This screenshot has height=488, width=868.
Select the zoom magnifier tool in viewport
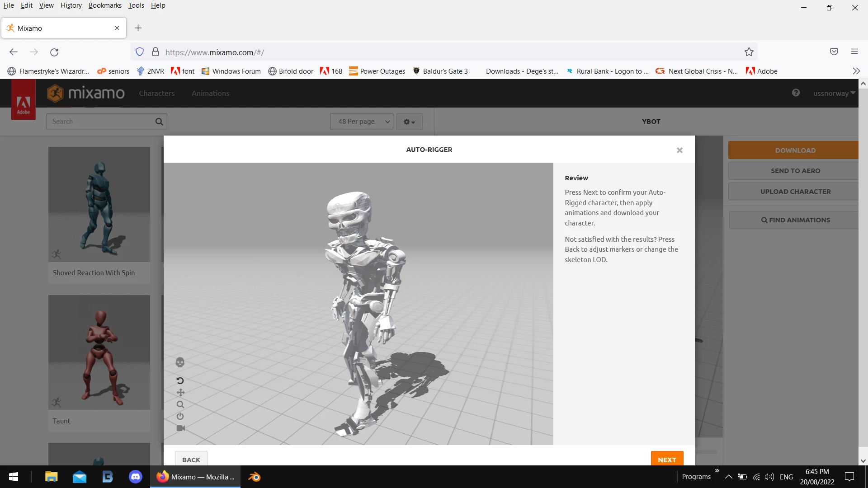coord(180,404)
